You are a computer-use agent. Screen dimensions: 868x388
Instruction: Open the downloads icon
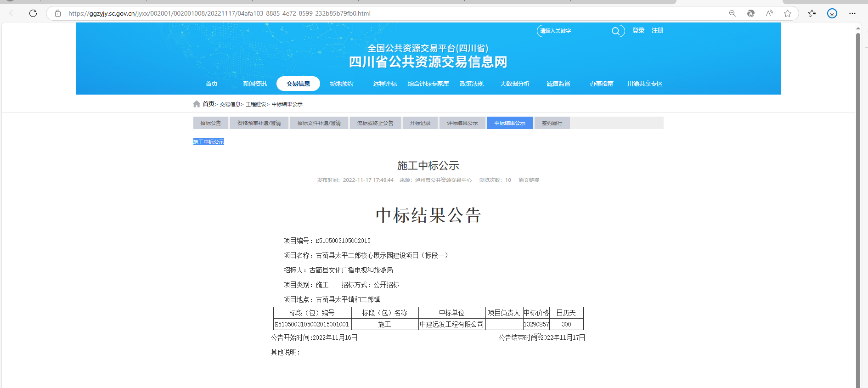tap(832, 13)
